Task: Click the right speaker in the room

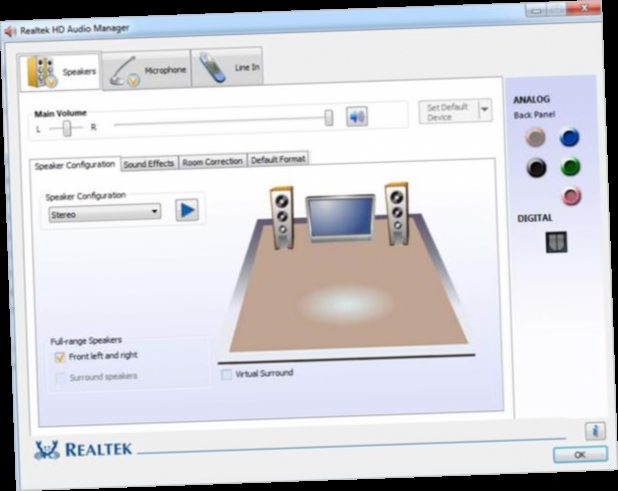Action: [397, 214]
